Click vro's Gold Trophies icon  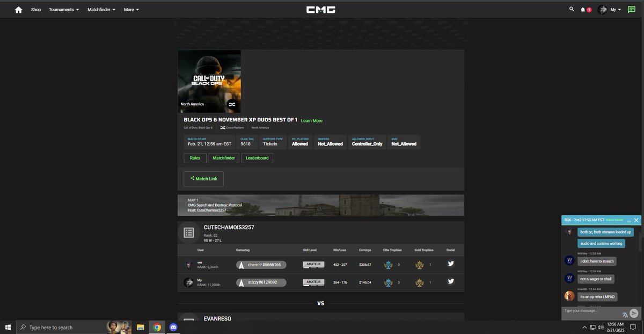420,265
